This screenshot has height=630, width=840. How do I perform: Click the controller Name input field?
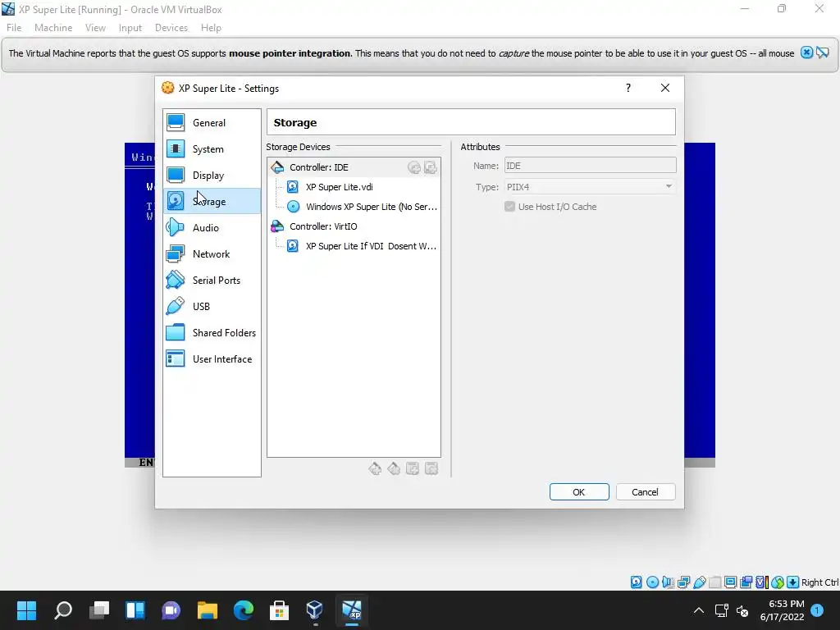click(x=590, y=166)
